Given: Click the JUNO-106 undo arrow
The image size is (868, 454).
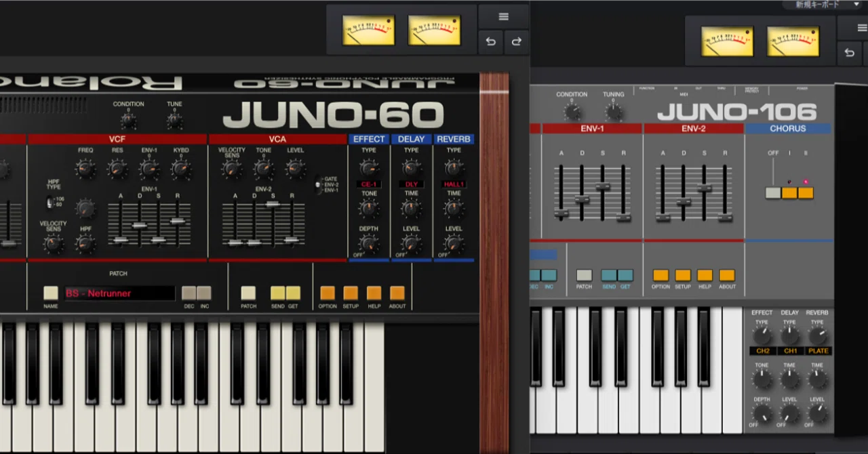Looking at the screenshot, I should point(849,53).
